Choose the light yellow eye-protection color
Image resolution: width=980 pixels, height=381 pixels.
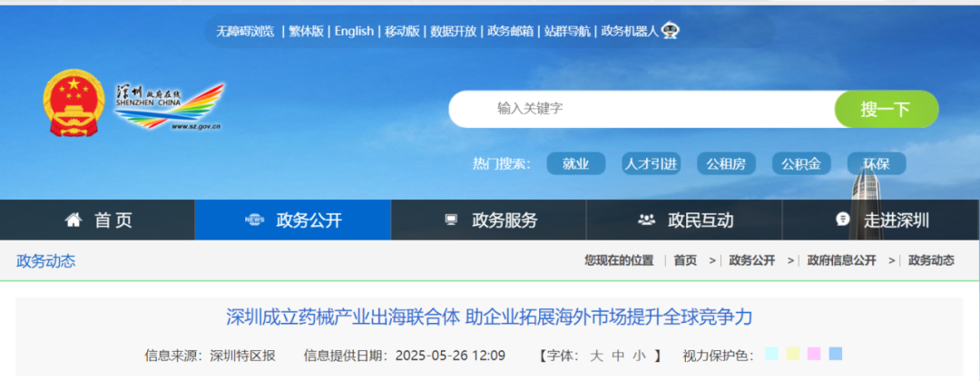(x=792, y=354)
